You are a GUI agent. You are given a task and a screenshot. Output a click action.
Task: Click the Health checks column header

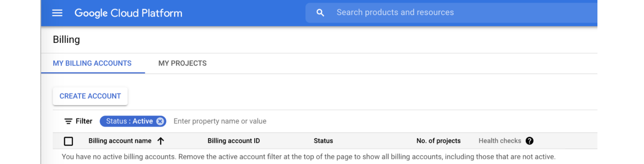(500, 141)
